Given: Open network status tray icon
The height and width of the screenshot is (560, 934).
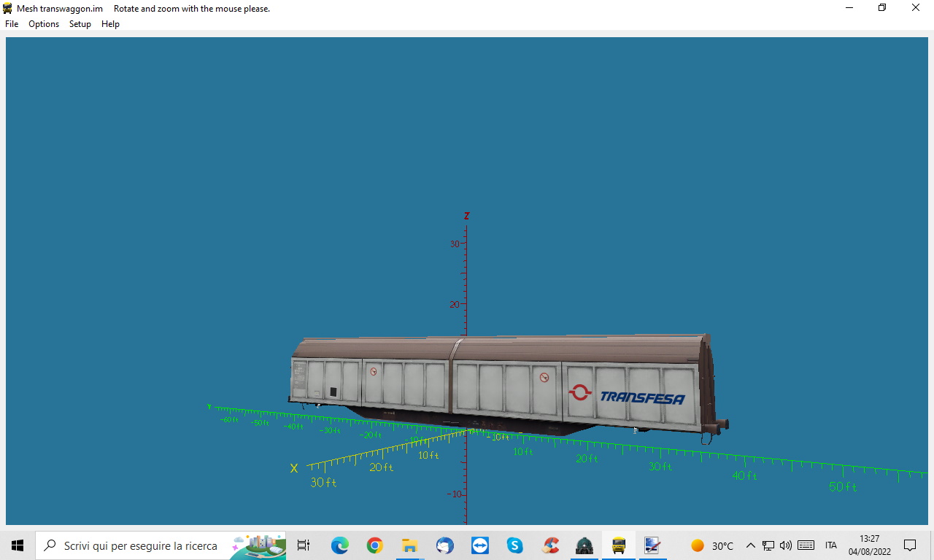Looking at the screenshot, I should point(768,545).
